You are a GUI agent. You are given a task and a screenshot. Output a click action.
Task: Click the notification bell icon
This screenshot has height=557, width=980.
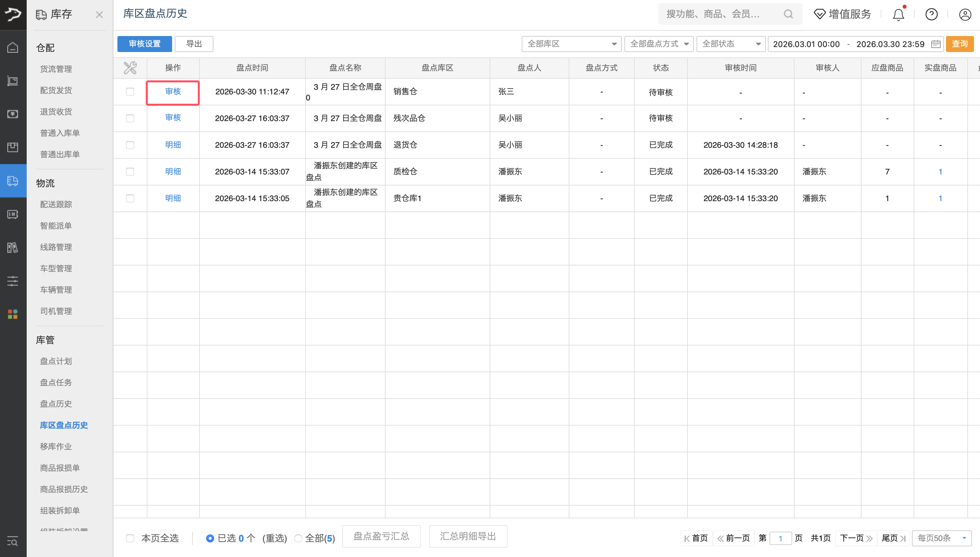pos(898,15)
